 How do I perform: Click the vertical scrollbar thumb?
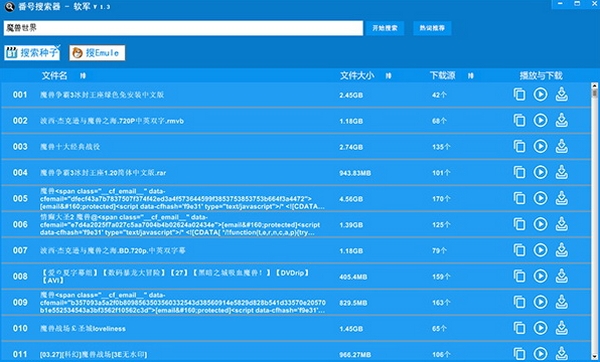pos(594,93)
